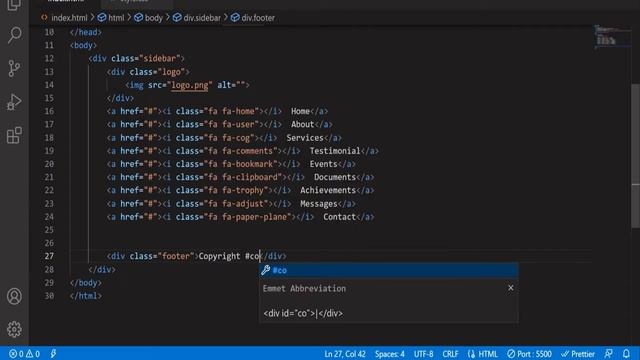Click Testimonial text on line 19
This screenshot has height=360, width=640.
pos(335,151)
